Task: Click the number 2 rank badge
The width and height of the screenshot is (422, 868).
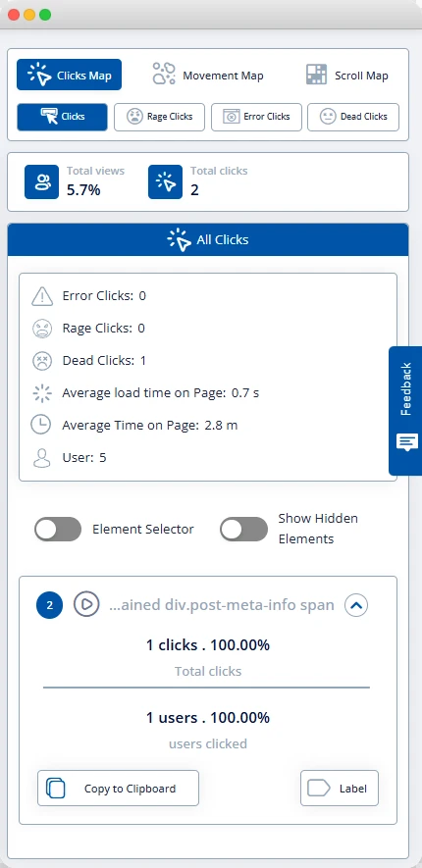Action: [50, 605]
